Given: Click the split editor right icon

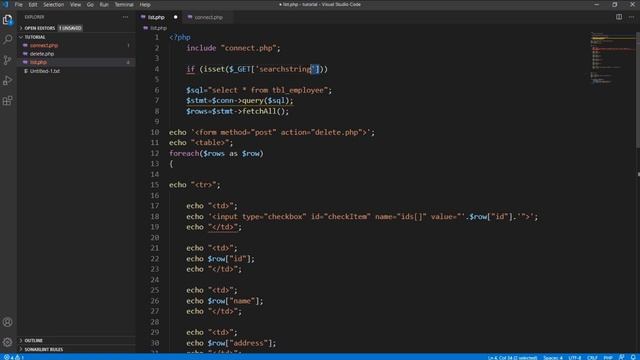Looking at the screenshot, I should pyautogui.click(x=619, y=17).
